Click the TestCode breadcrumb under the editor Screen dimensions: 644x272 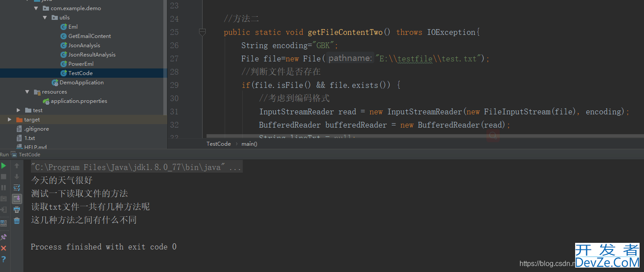(x=218, y=144)
